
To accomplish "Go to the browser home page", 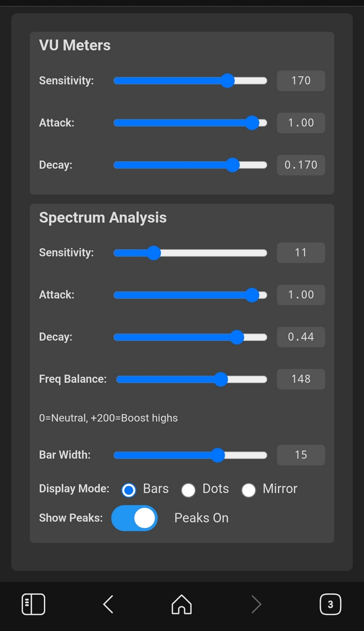I will pyautogui.click(x=182, y=604).
